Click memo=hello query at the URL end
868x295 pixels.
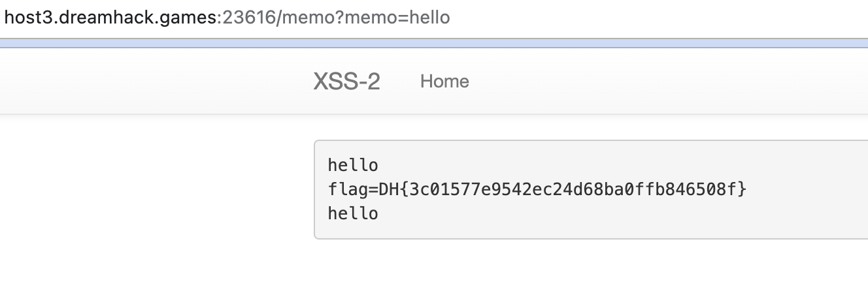pos(399,17)
